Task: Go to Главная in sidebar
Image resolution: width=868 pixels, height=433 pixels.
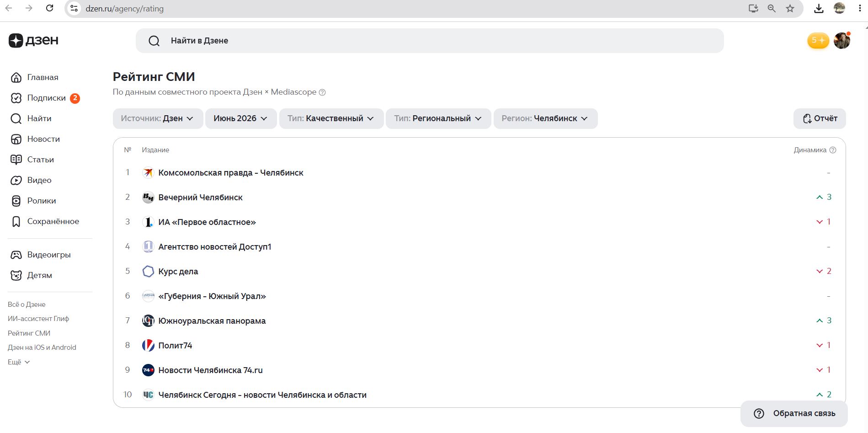Action: (43, 77)
